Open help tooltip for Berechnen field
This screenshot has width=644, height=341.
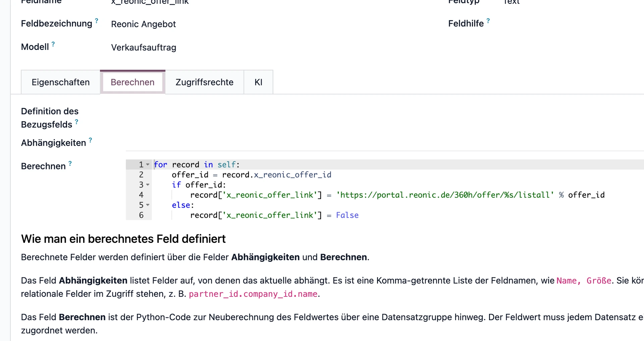coord(70,163)
